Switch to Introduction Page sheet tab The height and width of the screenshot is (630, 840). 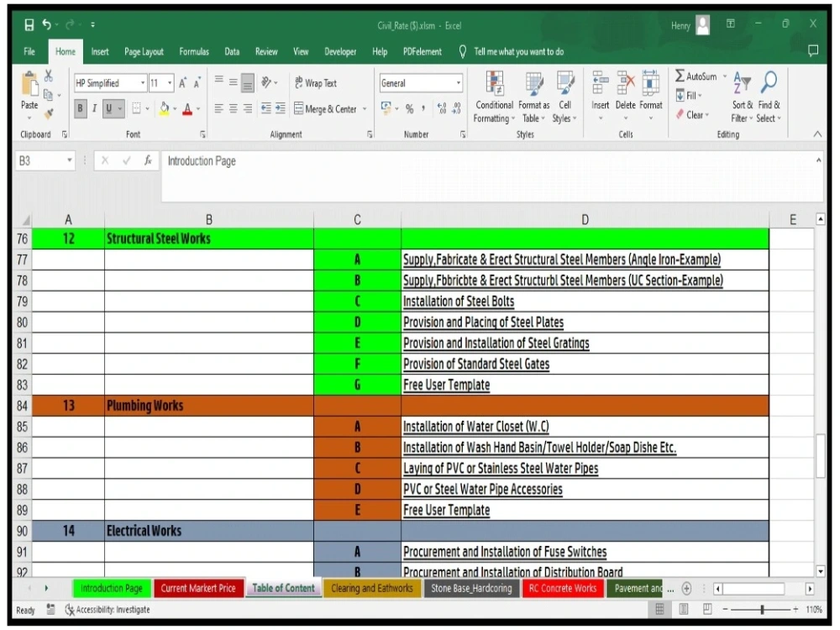pos(112,588)
